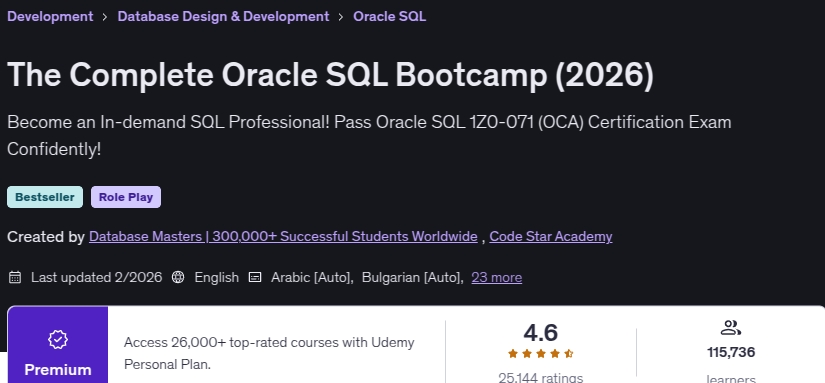Click the calendar last-updated icon

click(15, 277)
